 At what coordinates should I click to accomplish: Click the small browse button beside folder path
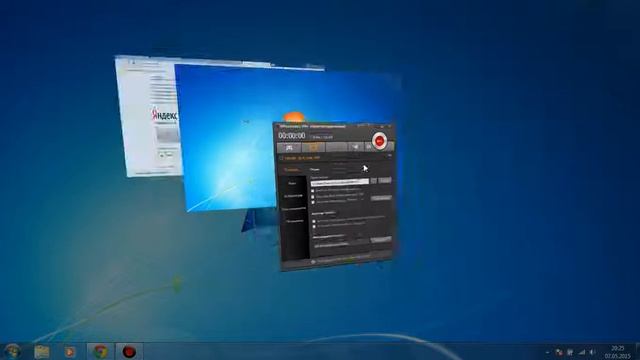pyautogui.click(x=373, y=181)
